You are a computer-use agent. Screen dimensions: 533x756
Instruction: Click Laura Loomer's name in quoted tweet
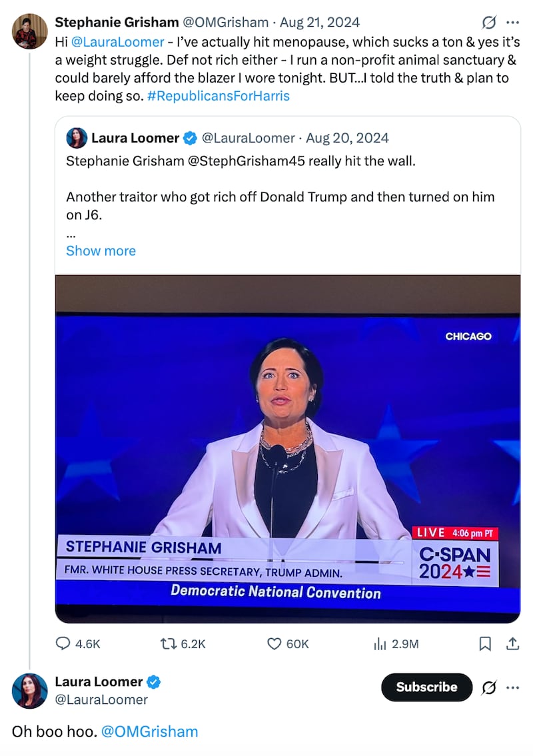tap(135, 138)
